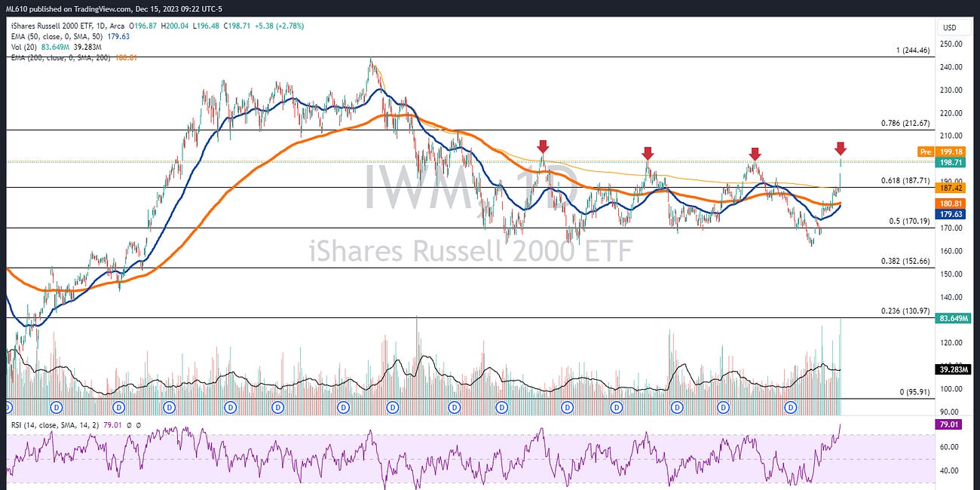
Task: Click the last dividend D marker before the chart's end
Action: (792, 407)
